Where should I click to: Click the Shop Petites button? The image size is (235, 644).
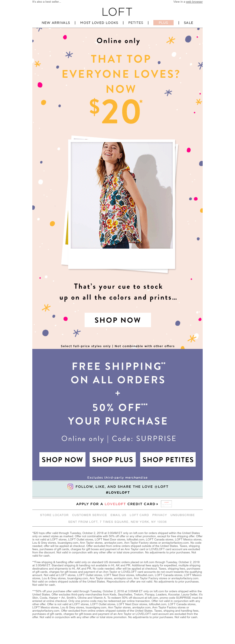point(168,459)
